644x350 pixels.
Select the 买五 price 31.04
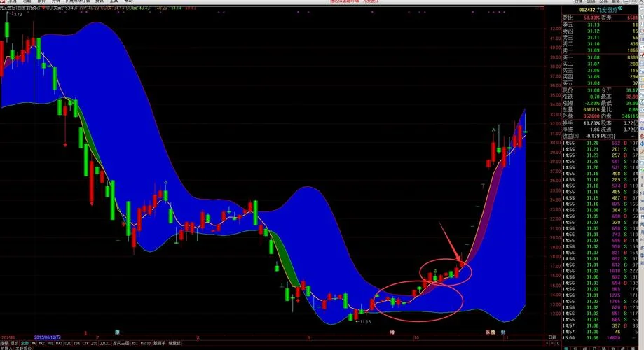593,83
